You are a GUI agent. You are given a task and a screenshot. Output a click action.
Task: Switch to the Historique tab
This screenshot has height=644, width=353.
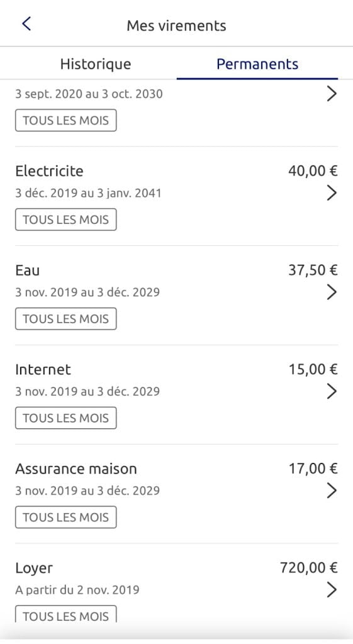click(96, 64)
